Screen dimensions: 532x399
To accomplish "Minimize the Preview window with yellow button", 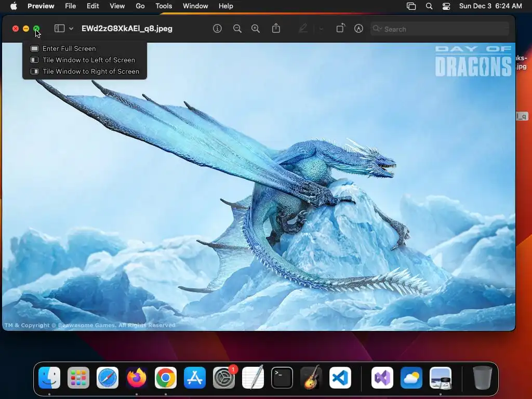I will (26, 29).
